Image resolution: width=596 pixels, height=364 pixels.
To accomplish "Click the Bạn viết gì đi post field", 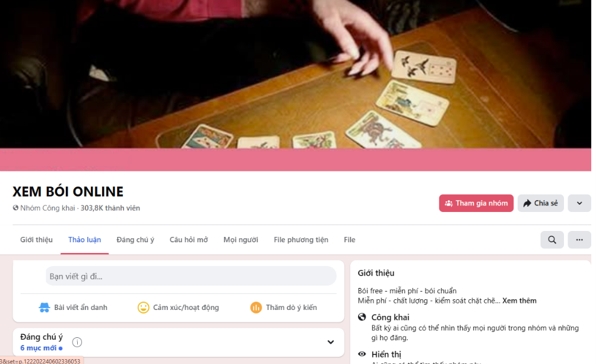I will point(191,276).
